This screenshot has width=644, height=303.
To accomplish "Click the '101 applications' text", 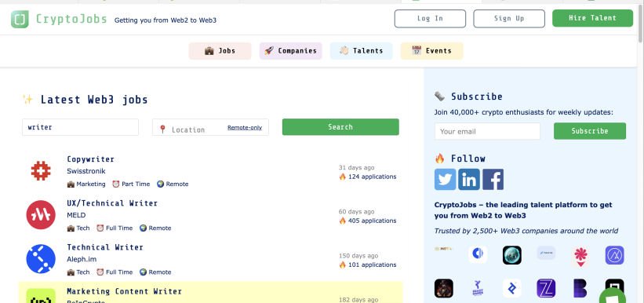I will tap(372, 265).
